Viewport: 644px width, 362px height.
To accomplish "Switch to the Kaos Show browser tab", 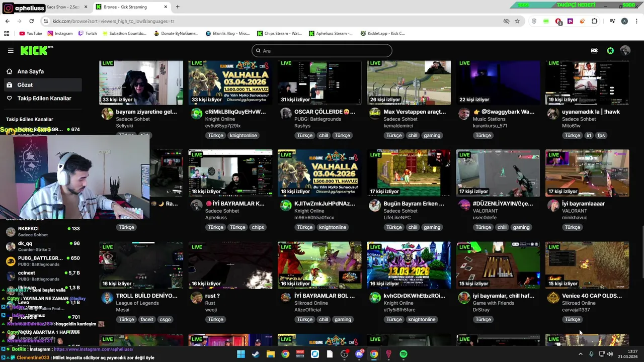I will click(67, 7).
